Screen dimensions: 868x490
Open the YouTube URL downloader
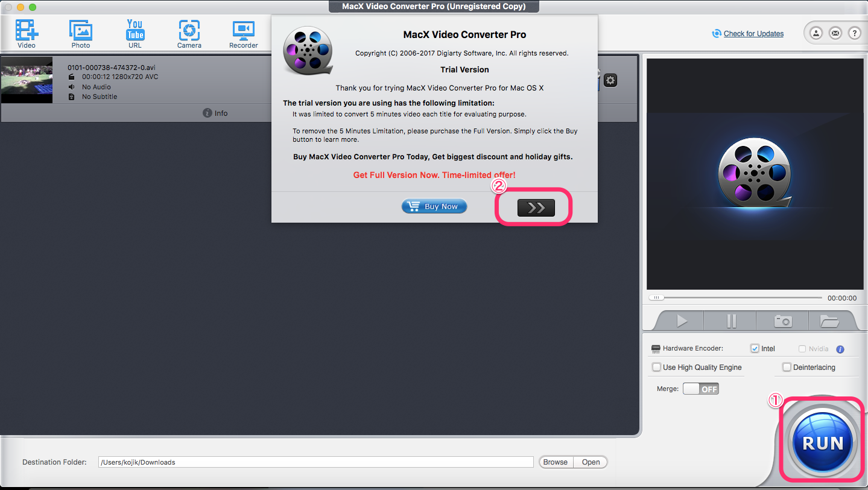click(x=135, y=33)
